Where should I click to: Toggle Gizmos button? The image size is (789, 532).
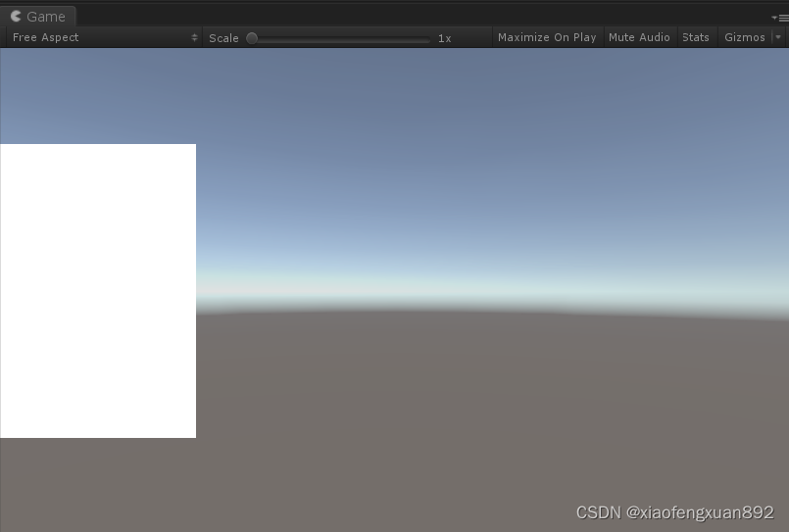[x=745, y=37]
